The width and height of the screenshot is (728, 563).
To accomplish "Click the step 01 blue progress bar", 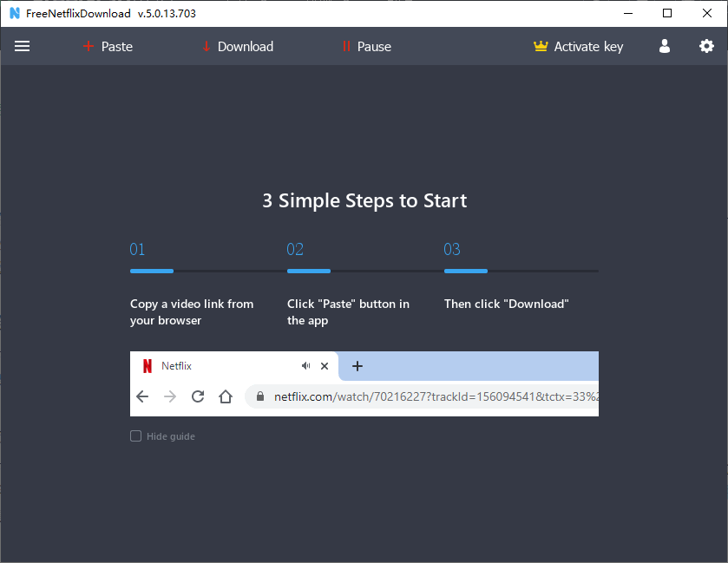I will tap(152, 271).
